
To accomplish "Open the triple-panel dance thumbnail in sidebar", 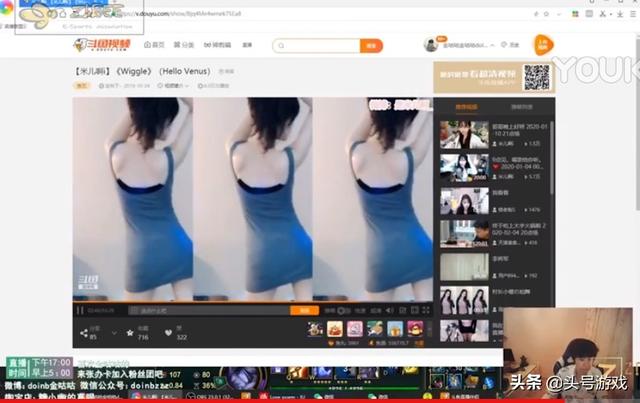I will (x=464, y=300).
